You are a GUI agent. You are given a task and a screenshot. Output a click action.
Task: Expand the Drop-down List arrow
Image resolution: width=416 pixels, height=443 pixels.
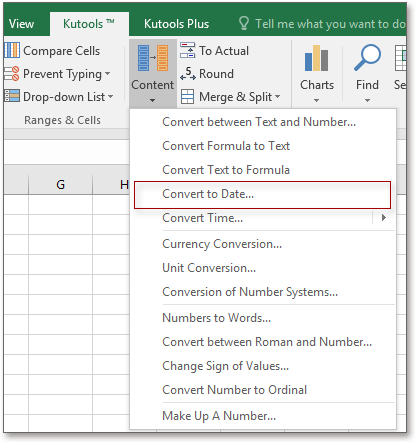(x=111, y=97)
